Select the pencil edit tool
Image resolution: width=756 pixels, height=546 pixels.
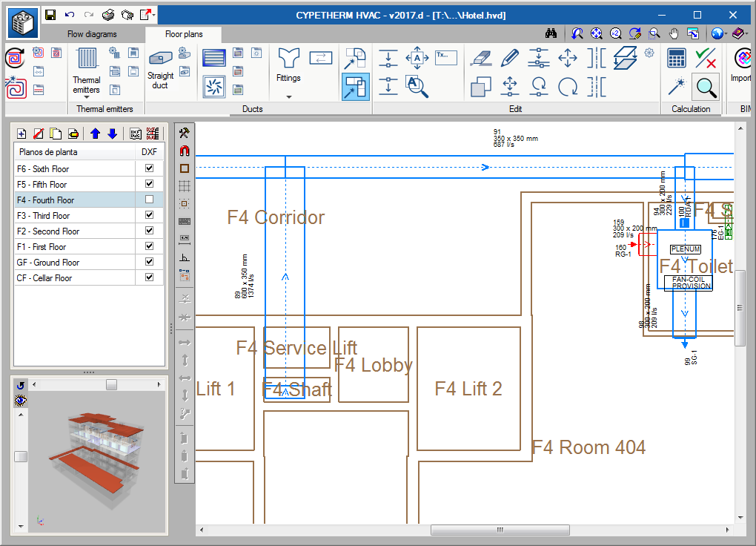[x=509, y=58]
